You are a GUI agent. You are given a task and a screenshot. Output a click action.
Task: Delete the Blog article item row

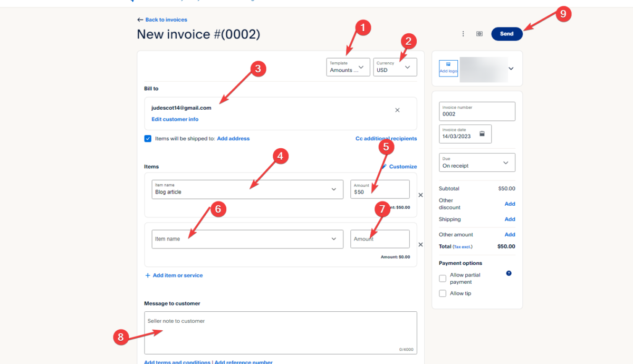click(420, 195)
